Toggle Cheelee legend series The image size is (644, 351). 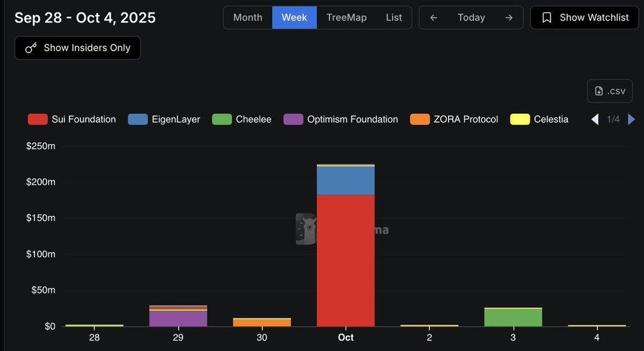tap(241, 119)
